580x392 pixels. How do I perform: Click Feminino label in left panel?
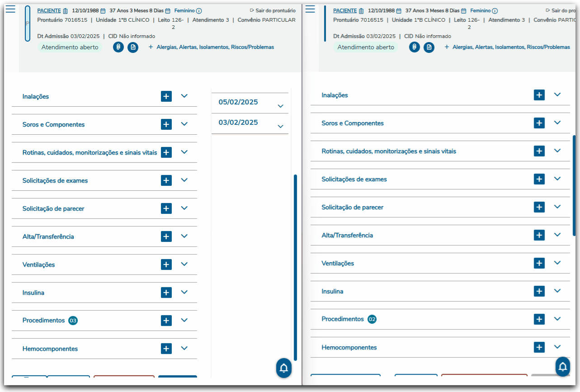point(184,10)
